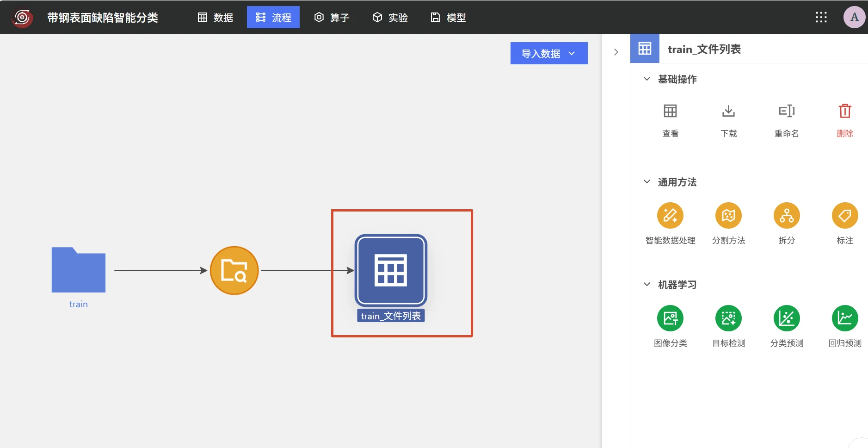Click the 删除 trash icon

845,111
